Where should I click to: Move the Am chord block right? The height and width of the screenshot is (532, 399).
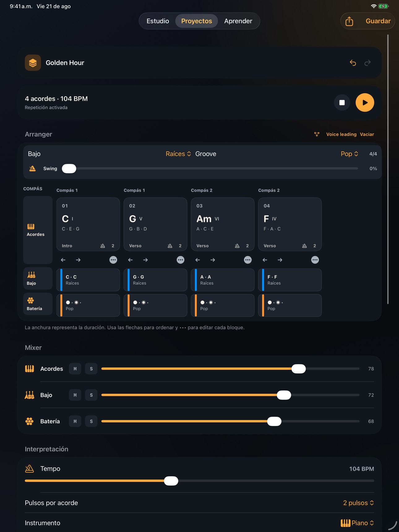click(x=213, y=260)
